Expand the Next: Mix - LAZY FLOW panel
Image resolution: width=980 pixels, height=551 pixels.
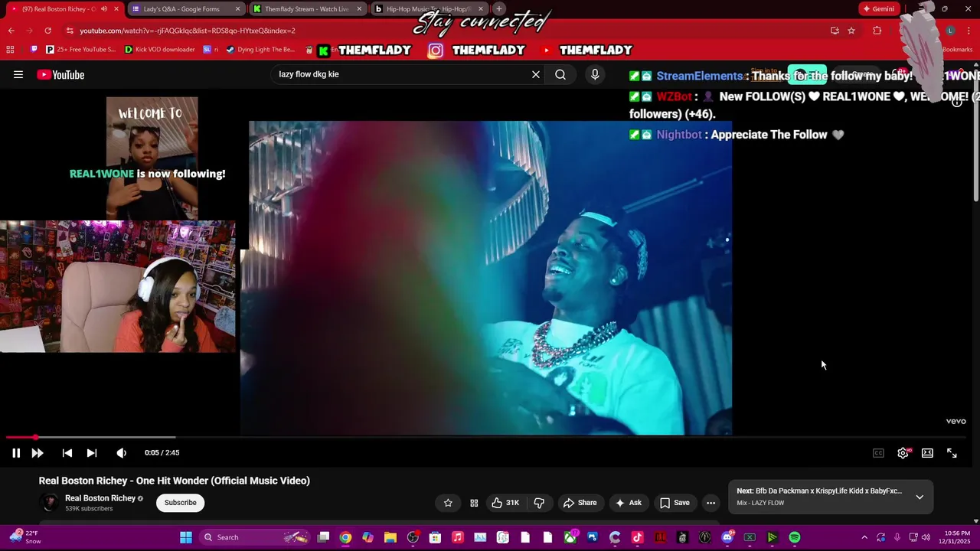click(x=920, y=497)
